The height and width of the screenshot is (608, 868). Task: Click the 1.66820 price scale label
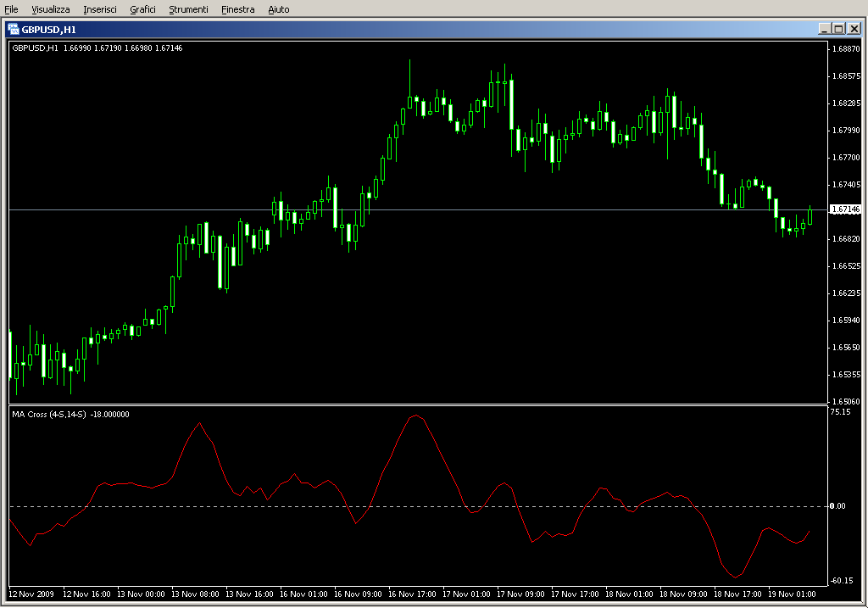847,238
